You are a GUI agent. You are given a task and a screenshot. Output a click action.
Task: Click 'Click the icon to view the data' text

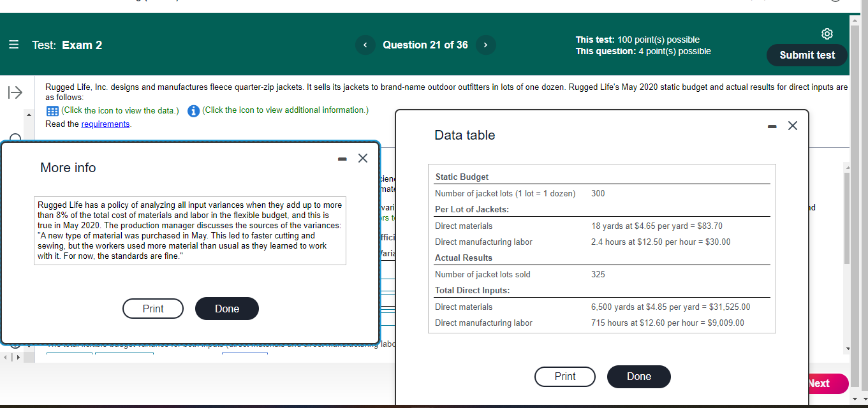pos(120,110)
